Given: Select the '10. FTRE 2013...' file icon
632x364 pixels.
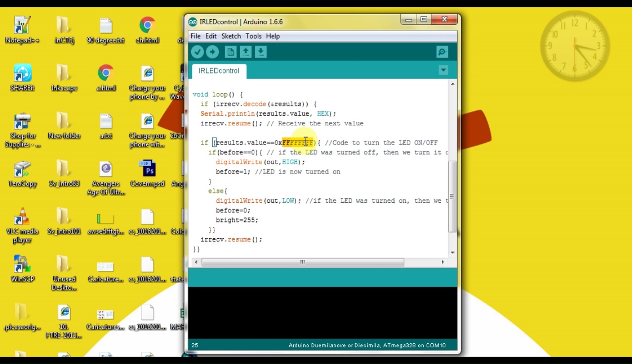Looking at the screenshot, I should pyautogui.click(x=64, y=322).
